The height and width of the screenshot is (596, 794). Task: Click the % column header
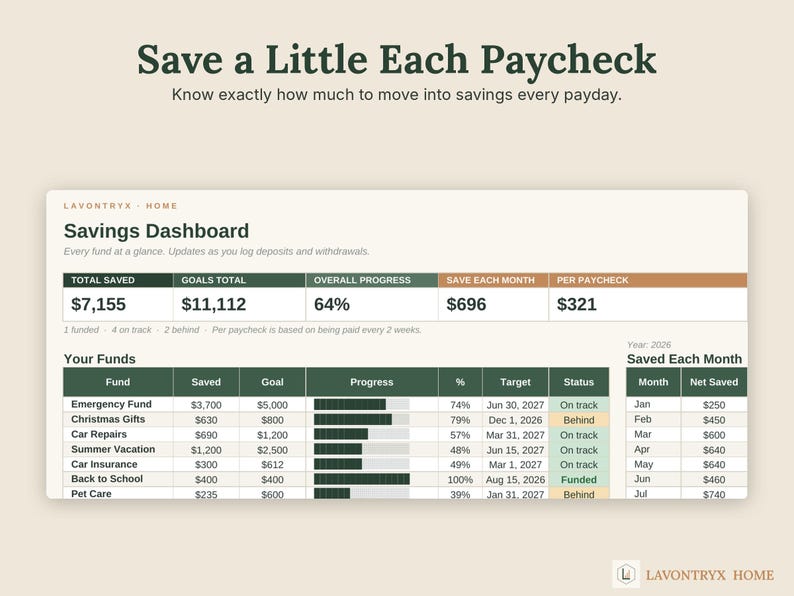(460, 382)
